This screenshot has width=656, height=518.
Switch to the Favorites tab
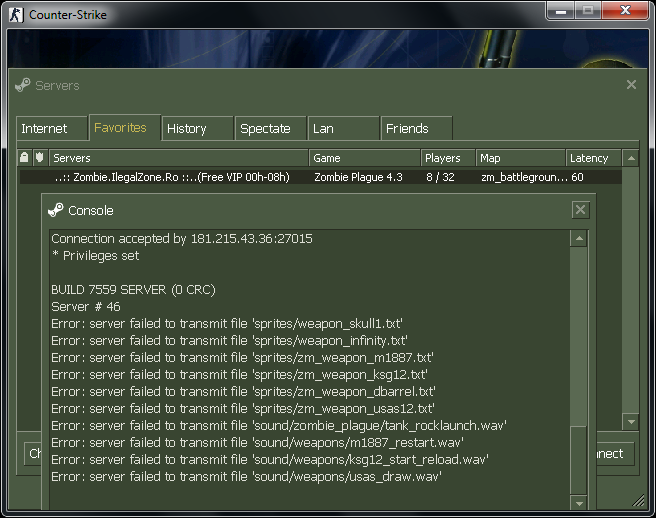coord(125,128)
